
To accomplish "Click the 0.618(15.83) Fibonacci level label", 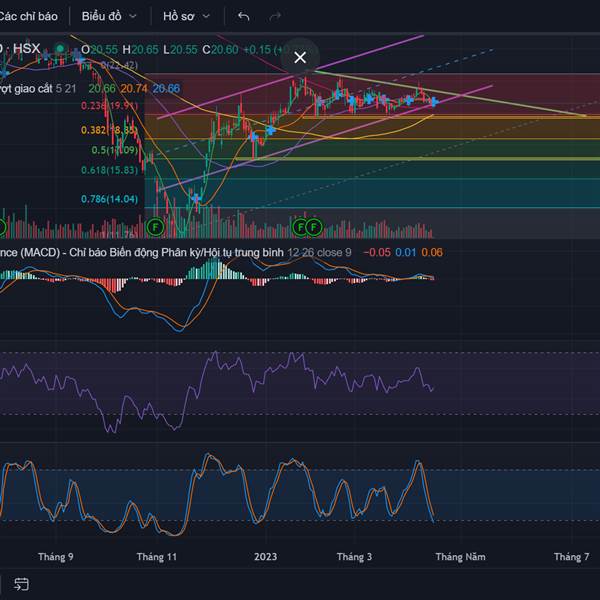I will (x=109, y=170).
